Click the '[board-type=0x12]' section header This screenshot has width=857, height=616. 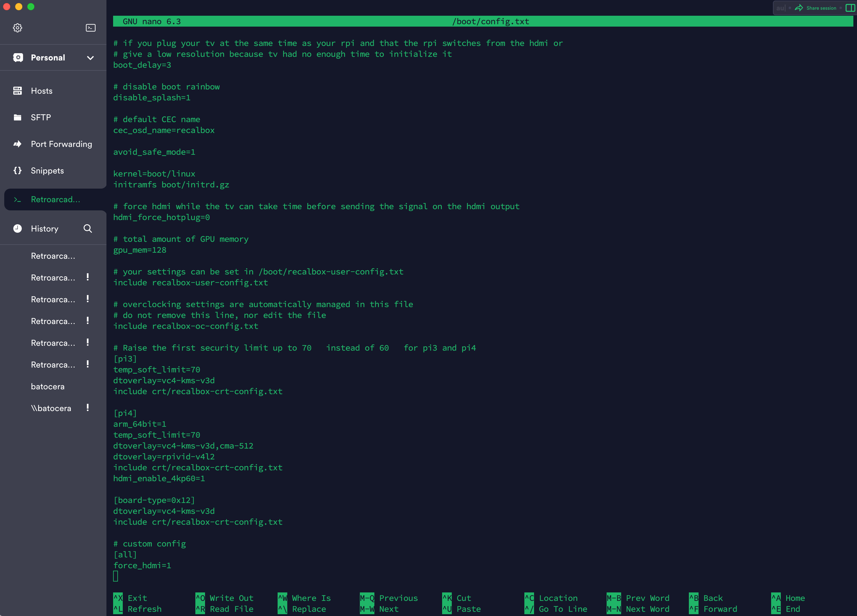[154, 500]
